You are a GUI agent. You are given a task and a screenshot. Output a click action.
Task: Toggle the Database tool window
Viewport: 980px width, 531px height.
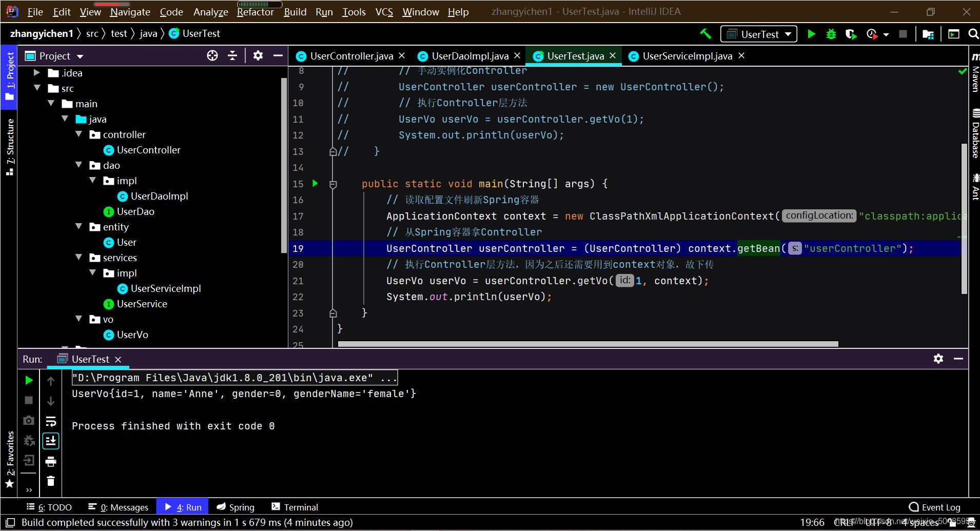[974, 133]
